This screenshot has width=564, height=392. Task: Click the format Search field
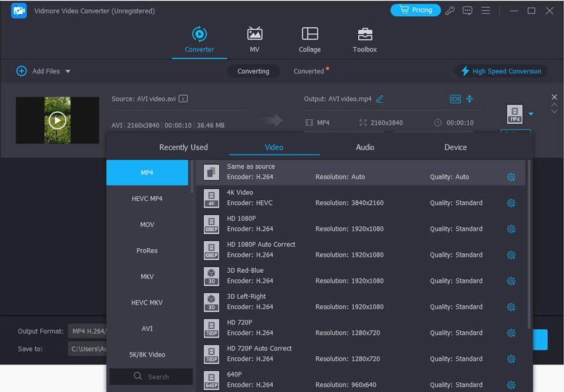pos(150,376)
